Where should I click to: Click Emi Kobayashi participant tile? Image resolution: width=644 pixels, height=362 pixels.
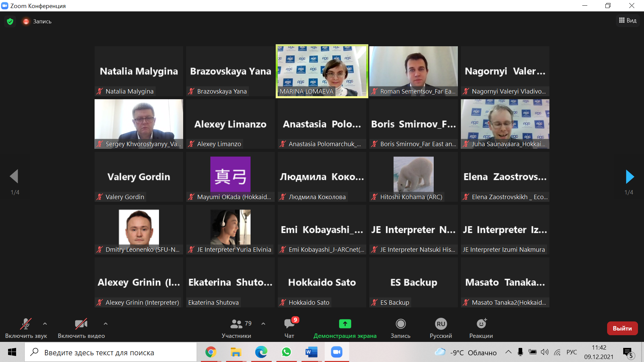click(x=322, y=230)
